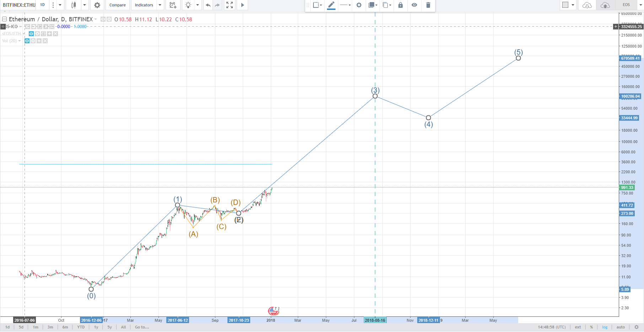Toggle extended hours (ext)
The height and width of the screenshot is (332, 644).
click(578, 327)
